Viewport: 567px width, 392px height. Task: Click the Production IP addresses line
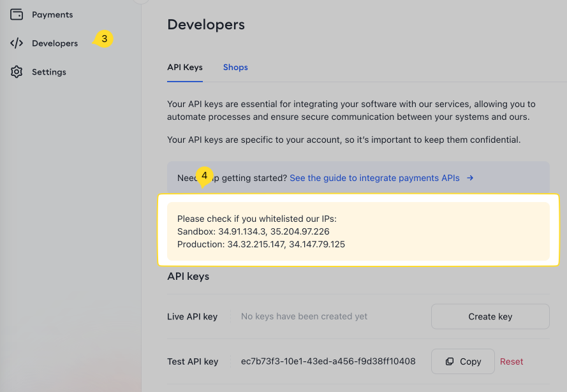coord(261,244)
